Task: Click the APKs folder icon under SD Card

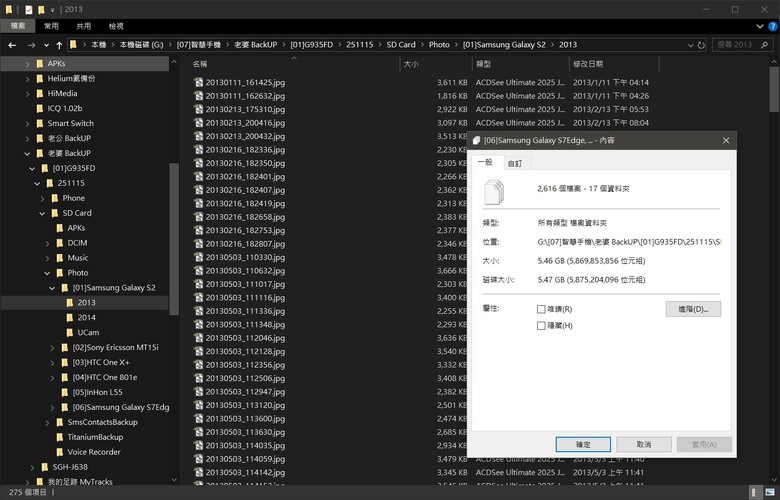Action: click(x=60, y=228)
